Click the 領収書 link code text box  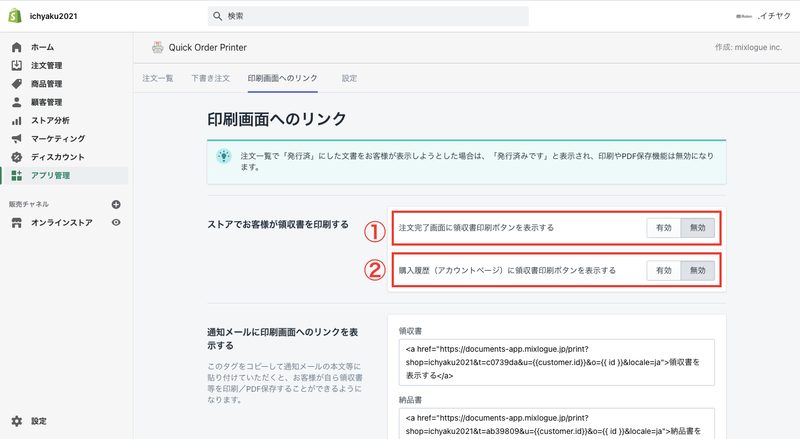[557, 362]
